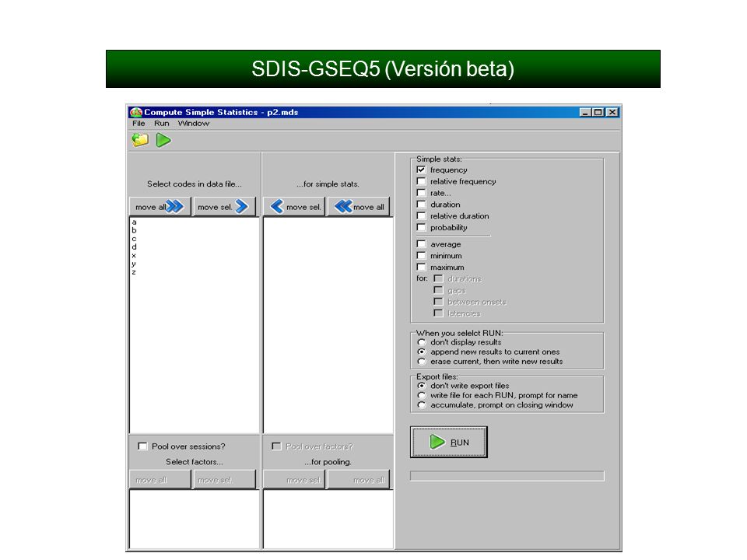The width and height of the screenshot is (747, 560).
Task: Click the empty 'for pooling' list box
Action: [x=328, y=519]
